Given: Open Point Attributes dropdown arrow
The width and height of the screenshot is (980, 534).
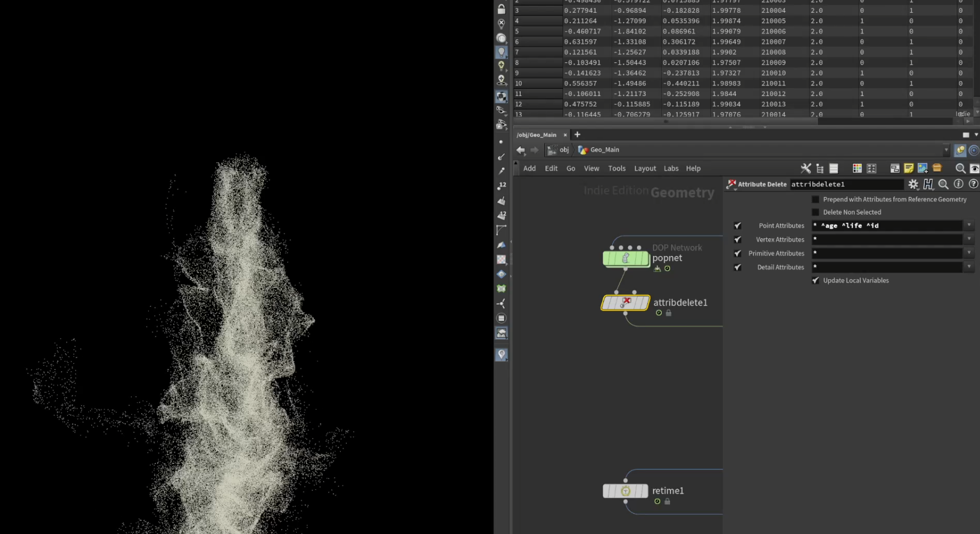Looking at the screenshot, I should pos(969,225).
